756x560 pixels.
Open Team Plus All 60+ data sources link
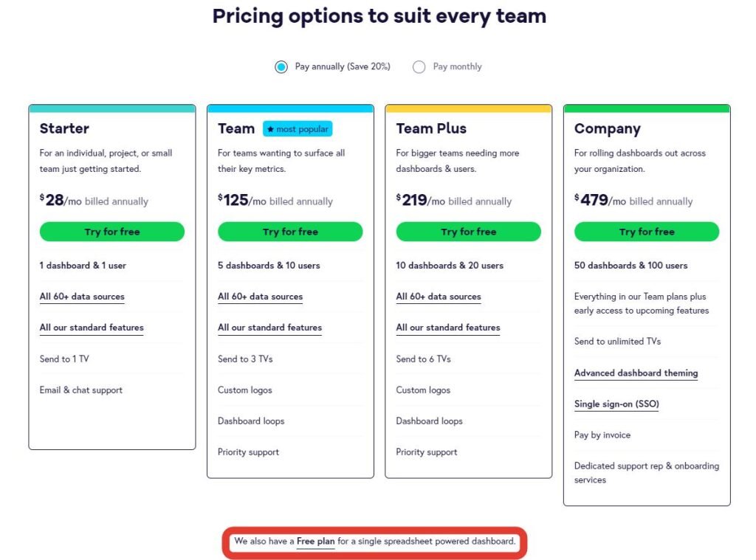439,297
